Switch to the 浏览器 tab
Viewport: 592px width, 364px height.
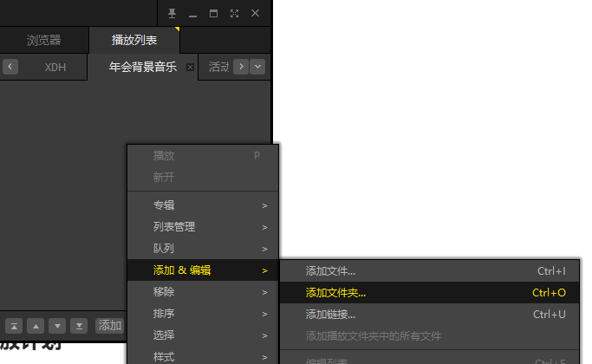[44, 40]
